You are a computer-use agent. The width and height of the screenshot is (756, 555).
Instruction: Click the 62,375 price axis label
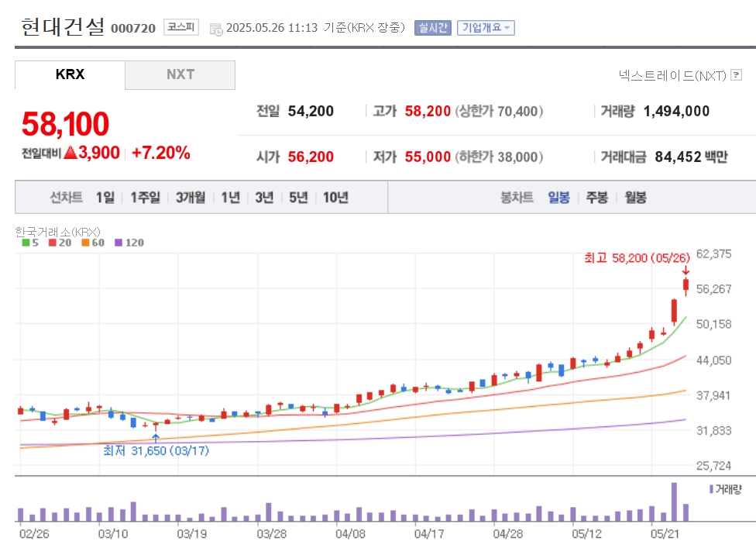(714, 253)
